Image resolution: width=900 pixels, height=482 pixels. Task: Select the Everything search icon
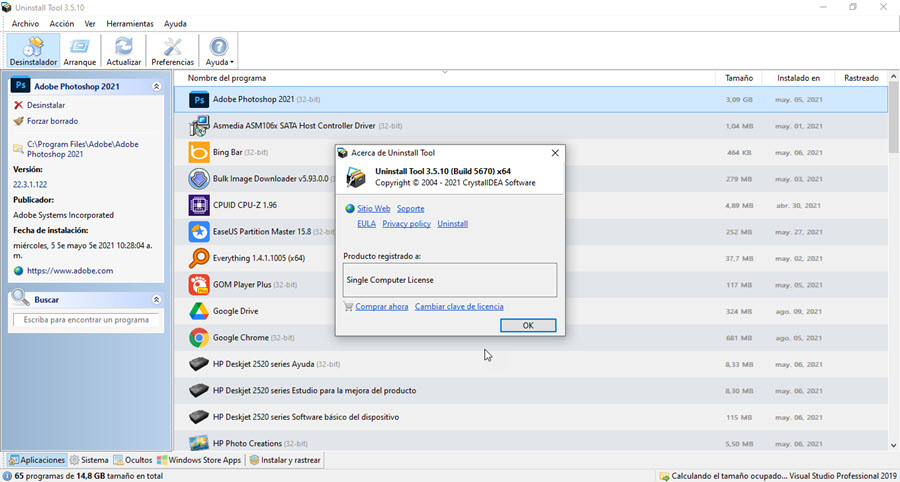199,258
